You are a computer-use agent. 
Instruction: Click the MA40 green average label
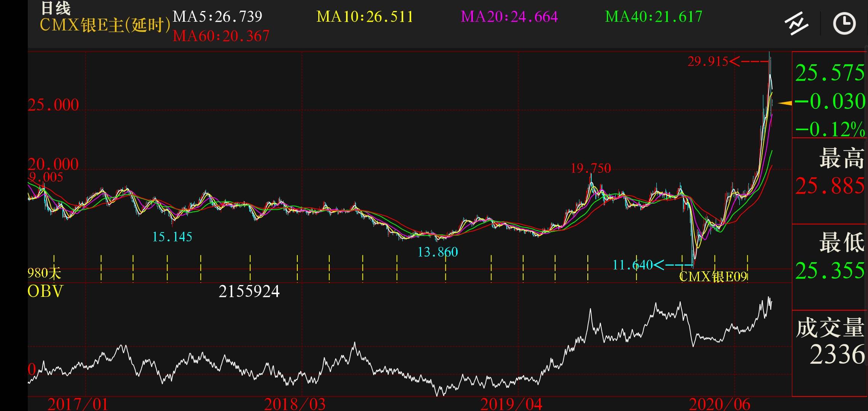[653, 17]
